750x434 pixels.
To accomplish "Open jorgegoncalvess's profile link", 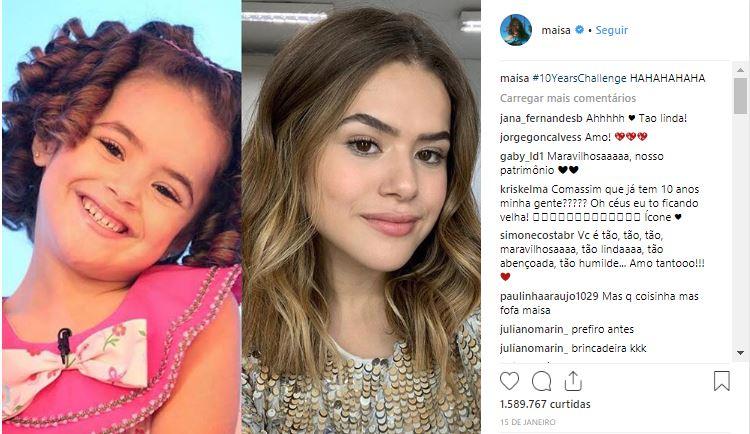I will click(x=540, y=137).
